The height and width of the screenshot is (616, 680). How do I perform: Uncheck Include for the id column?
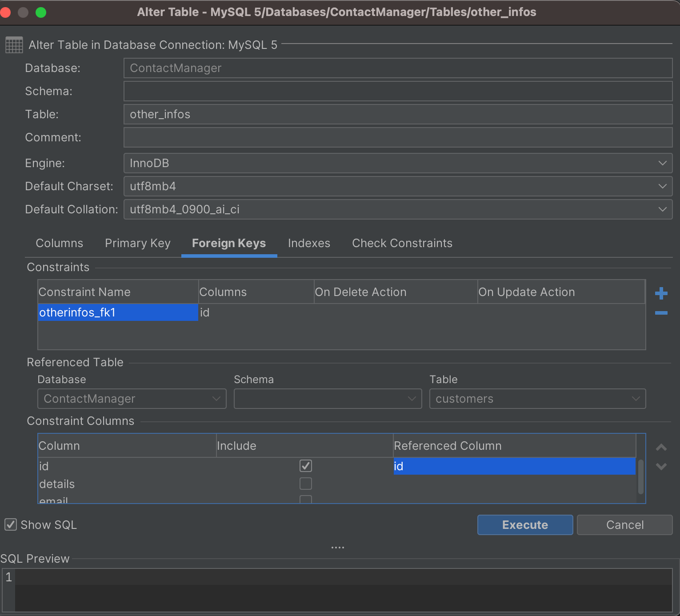coord(306,466)
